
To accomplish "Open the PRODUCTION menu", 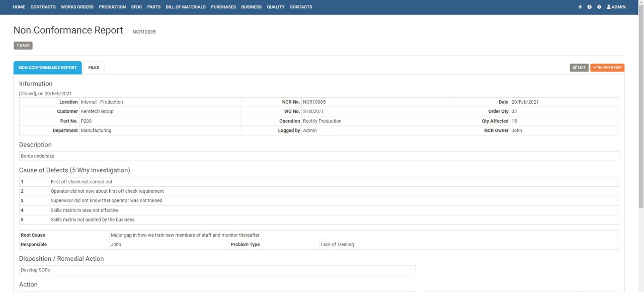I will [112, 7].
